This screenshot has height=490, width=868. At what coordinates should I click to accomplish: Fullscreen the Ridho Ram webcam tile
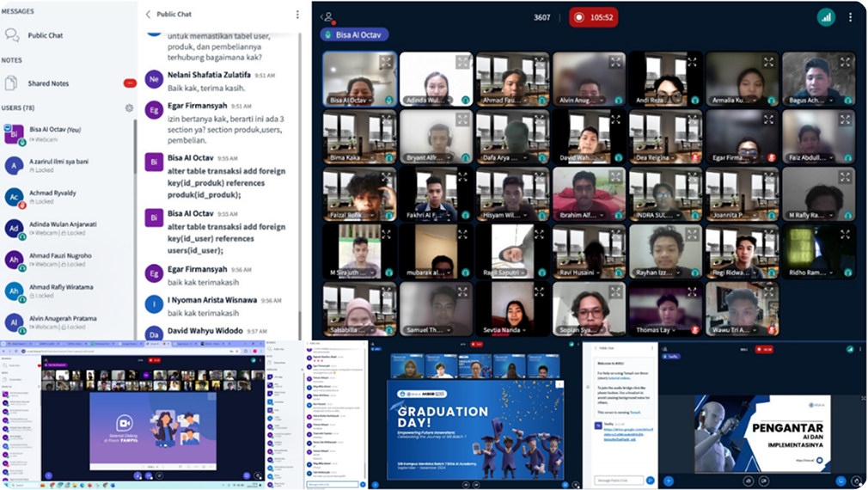tap(845, 235)
